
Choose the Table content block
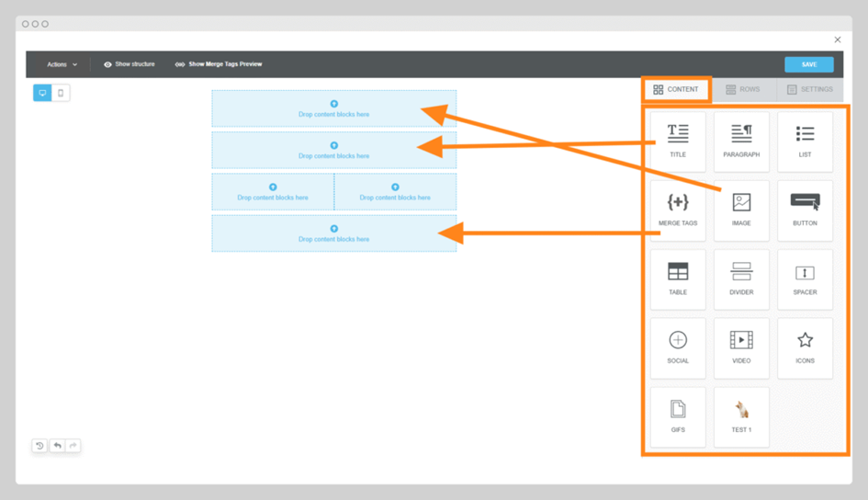pyautogui.click(x=678, y=278)
